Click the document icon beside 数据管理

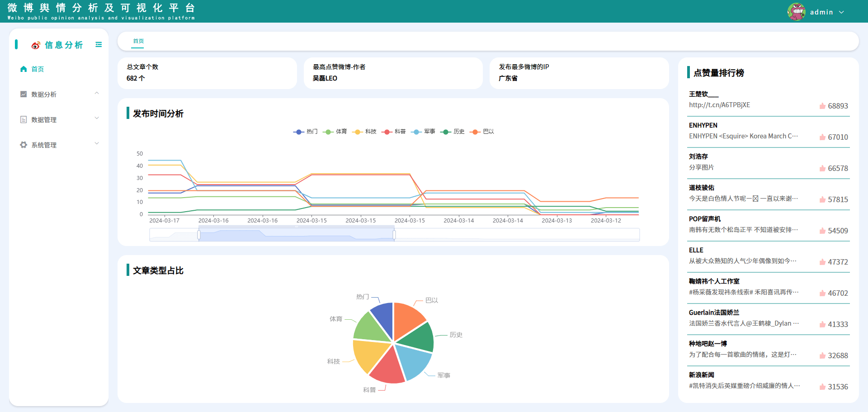coord(24,120)
